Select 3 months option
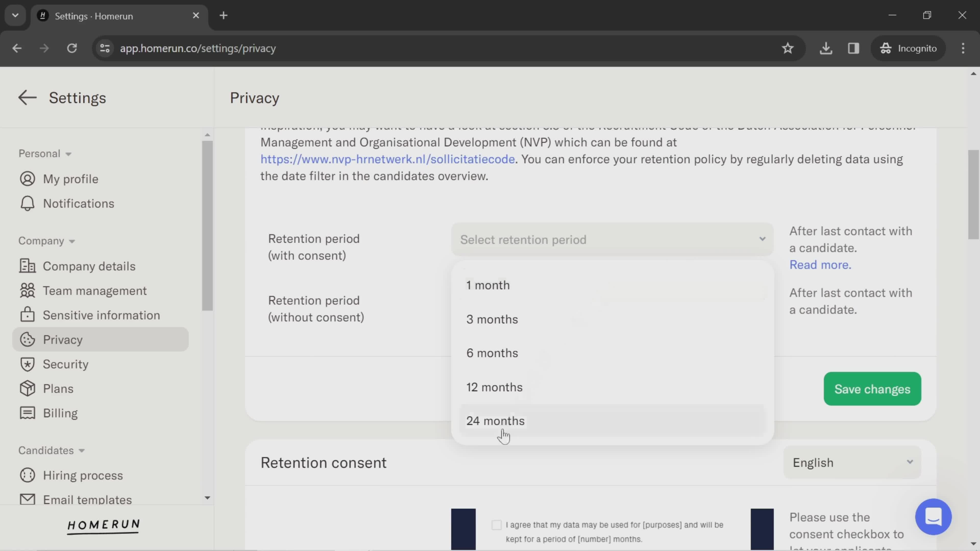The height and width of the screenshot is (551, 980). [x=612, y=319]
